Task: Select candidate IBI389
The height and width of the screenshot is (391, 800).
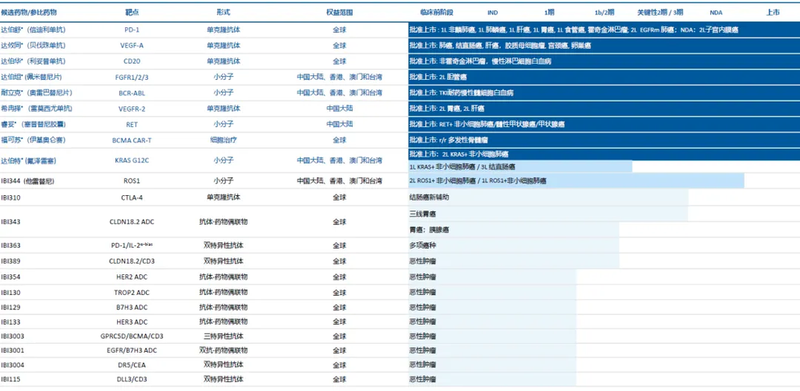Action: click(x=10, y=261)
